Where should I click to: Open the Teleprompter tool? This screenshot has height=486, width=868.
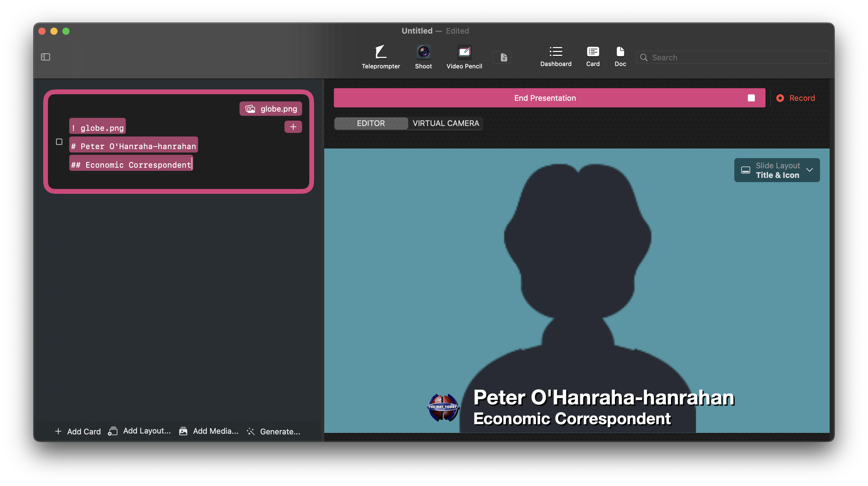380,57
